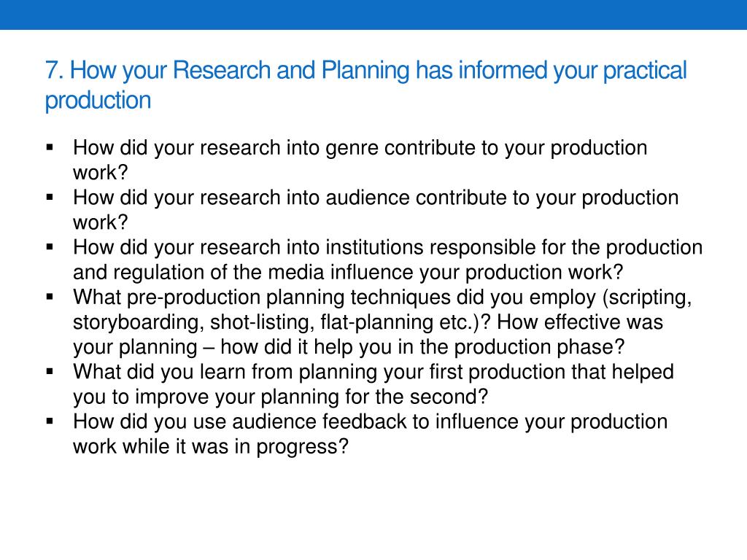Click the word 'production' in the title's second line

click(98, 101)
